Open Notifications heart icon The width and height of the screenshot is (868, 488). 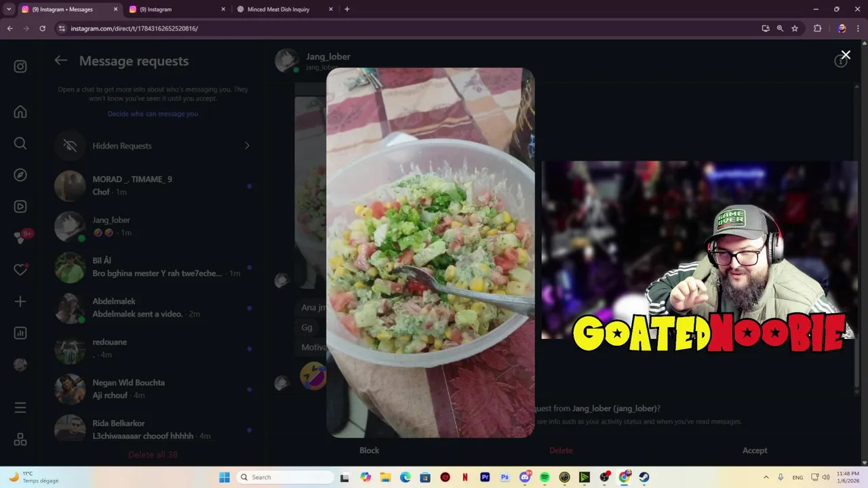(x=20, y=270)
